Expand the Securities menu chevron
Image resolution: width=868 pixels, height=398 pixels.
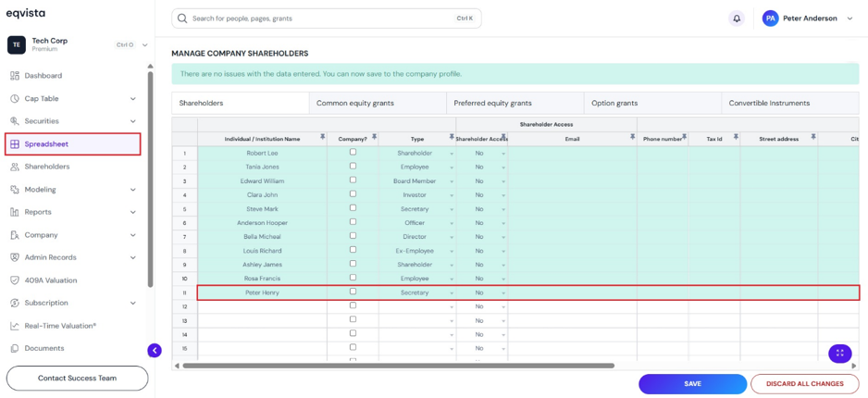tap(133, 121)
